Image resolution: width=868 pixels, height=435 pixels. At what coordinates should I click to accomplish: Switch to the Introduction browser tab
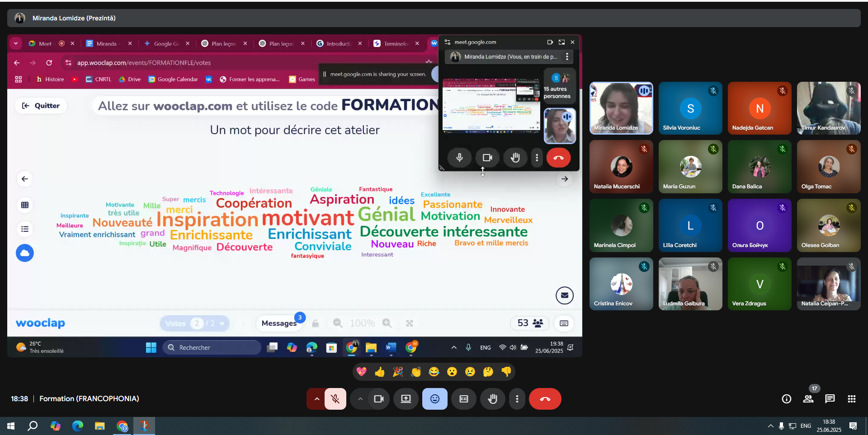(x=339, y=44)
